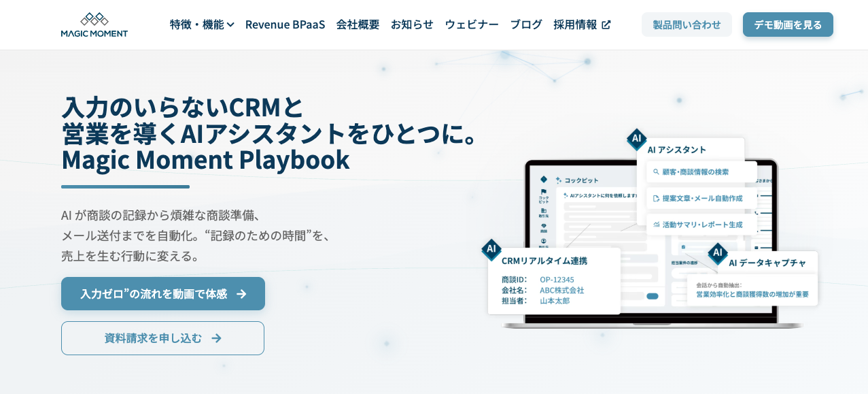Click the AI badge on AI データキャプチャ card
Viewport: 868px width, 394px height.
click(x=718, y=253)
